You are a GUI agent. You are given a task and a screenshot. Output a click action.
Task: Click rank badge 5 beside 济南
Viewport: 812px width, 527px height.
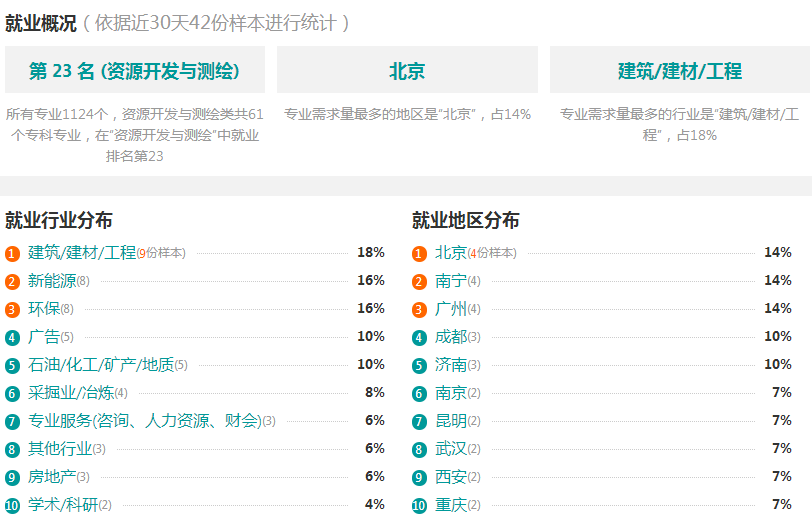point(419,365)
